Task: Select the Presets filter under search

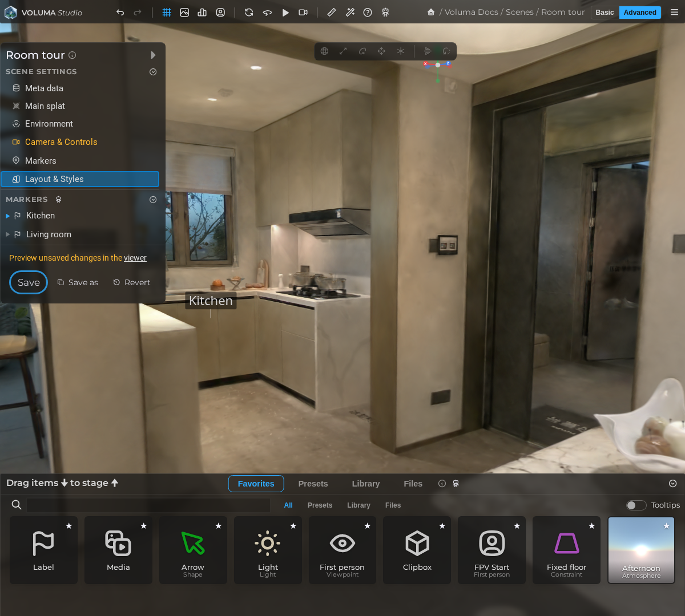Action: (x=320, y=505)
